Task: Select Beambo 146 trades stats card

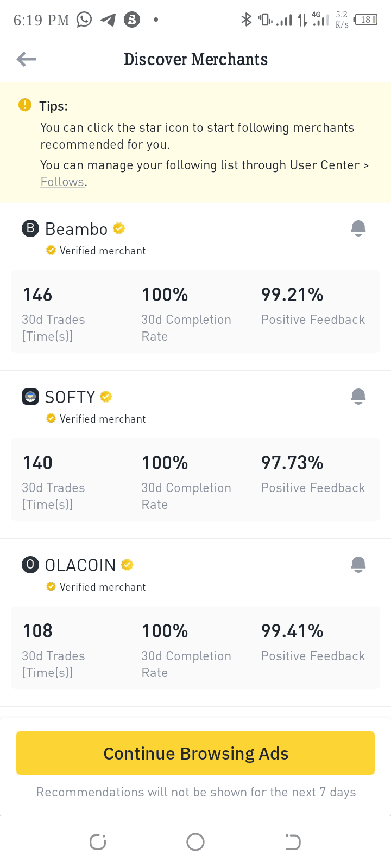Action: (53, 311)
